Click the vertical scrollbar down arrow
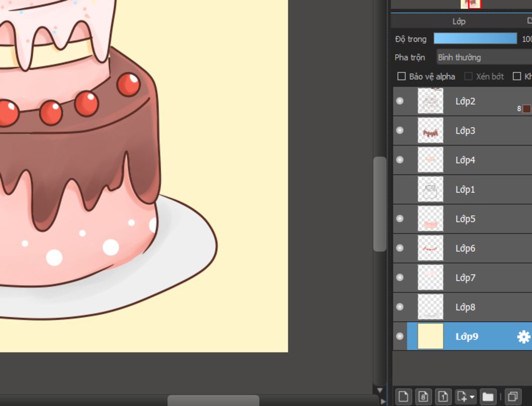Screen dimensions: 532x406 [380, 390]
